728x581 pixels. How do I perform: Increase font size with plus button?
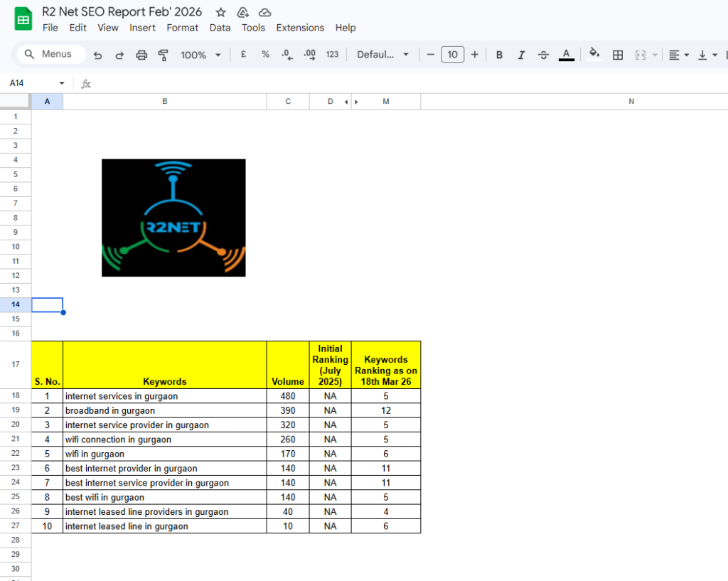pyautogui.click(x=475, y=54)
